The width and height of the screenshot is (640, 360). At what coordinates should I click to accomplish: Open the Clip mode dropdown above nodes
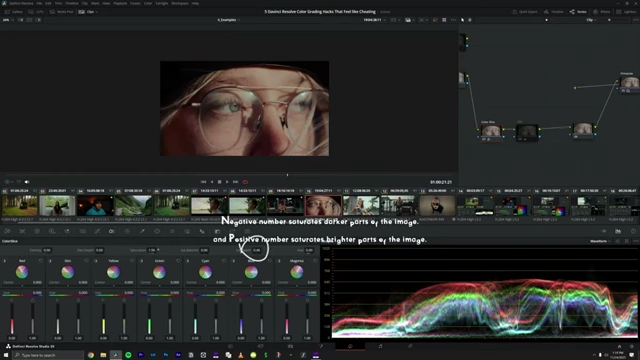click(591, 20)
